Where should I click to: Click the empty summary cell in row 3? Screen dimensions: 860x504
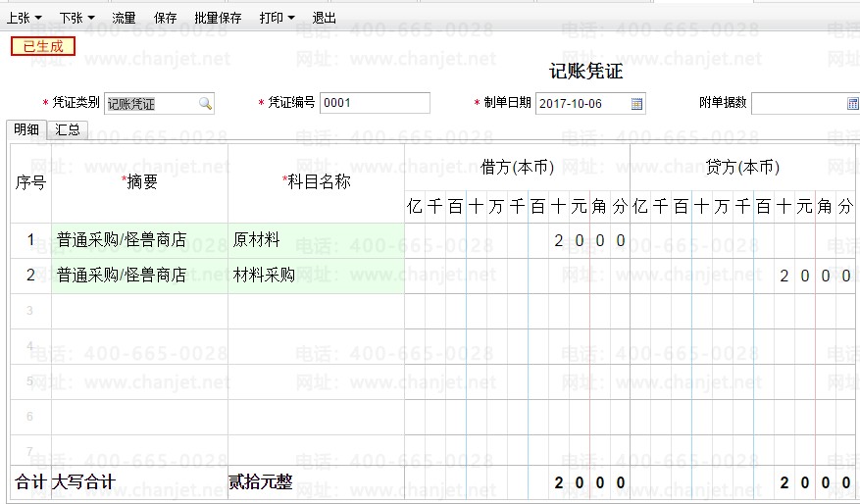click(x=138, y=311)
